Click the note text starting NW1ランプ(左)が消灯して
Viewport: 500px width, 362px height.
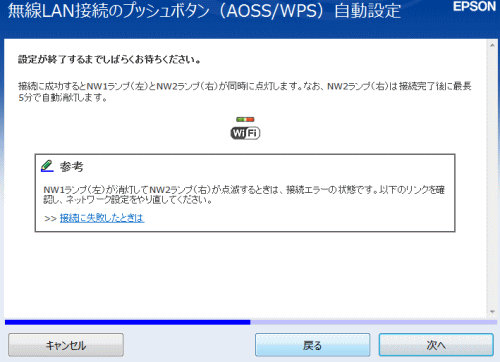tap(244, 195)
